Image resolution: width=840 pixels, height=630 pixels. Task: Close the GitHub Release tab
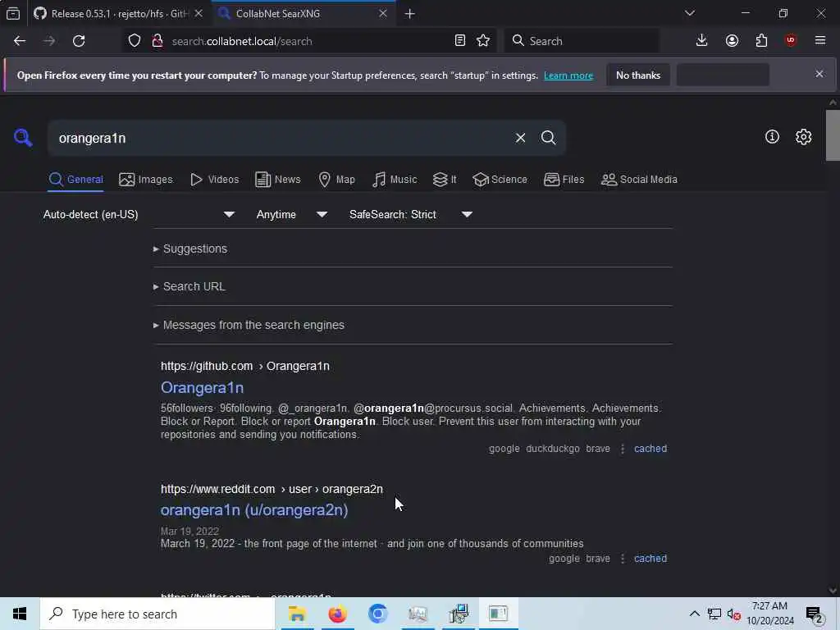point(199,13)
